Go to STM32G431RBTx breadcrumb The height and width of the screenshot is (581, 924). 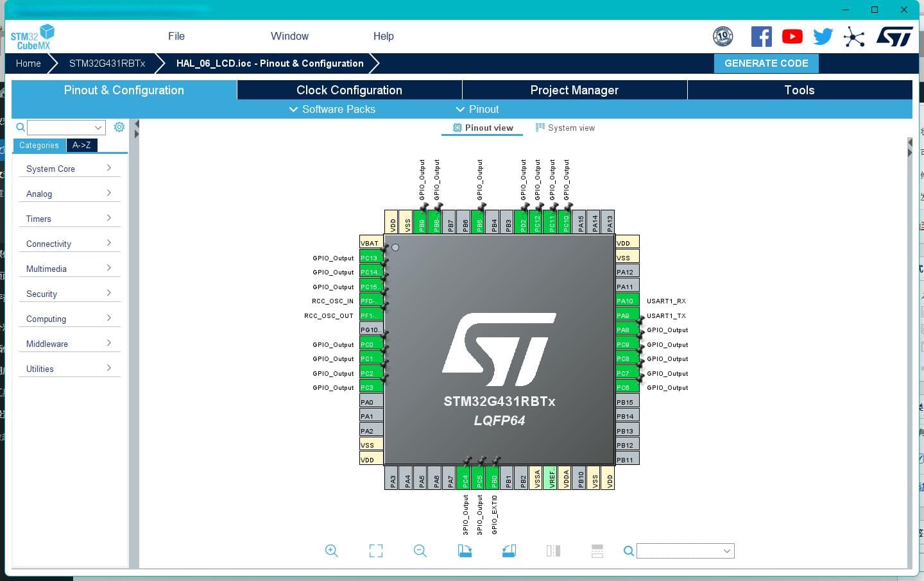107,63
